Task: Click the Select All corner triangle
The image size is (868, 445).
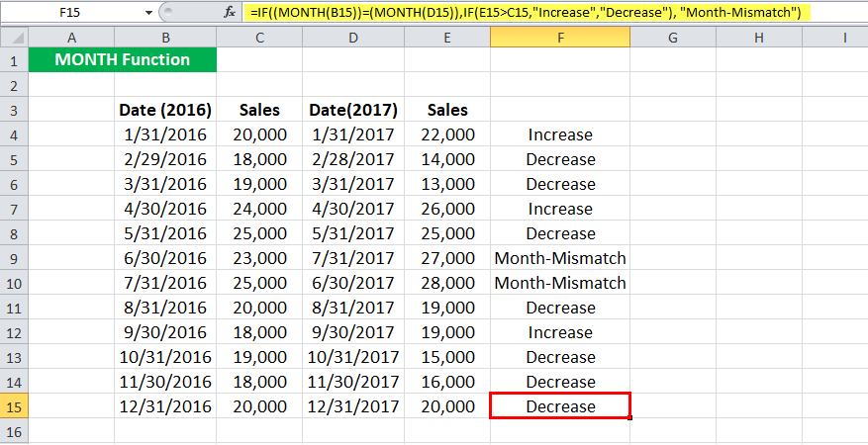Action: (14, 37)
